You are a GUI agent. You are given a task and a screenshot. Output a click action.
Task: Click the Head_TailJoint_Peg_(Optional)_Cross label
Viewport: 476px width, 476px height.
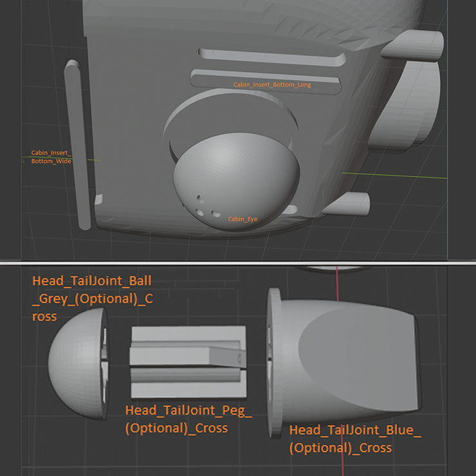188,419
